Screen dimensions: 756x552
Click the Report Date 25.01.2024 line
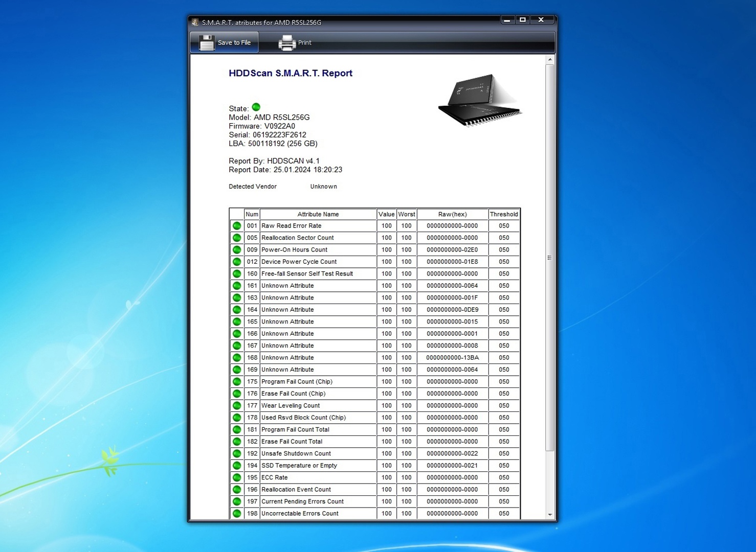pyautogui.click(x=285, y=170)
